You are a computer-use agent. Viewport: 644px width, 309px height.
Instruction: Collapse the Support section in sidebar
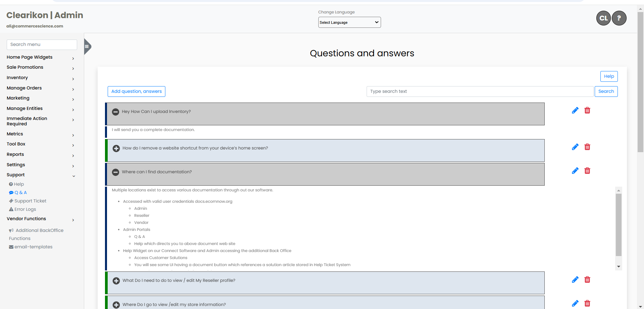[15, 175]
